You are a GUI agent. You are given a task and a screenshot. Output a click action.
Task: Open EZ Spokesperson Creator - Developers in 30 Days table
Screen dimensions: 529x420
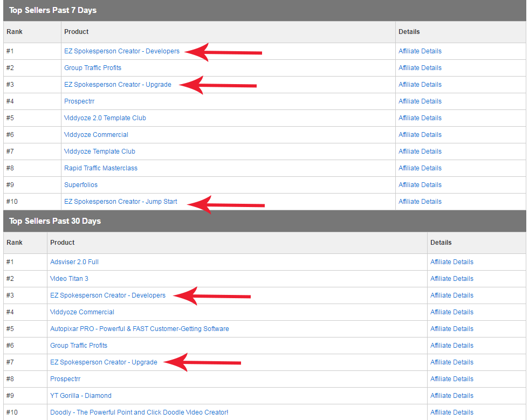point(108,295)
